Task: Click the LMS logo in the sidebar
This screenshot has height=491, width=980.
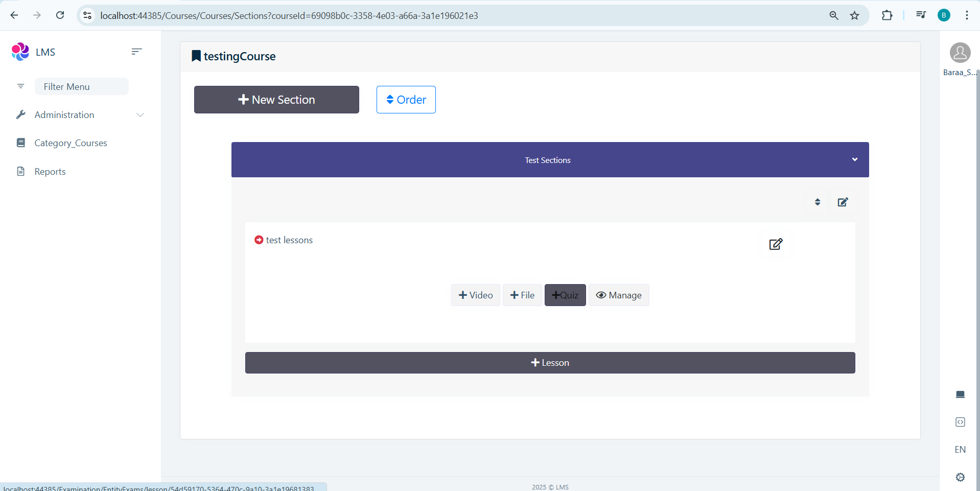Action: point(19,51)
